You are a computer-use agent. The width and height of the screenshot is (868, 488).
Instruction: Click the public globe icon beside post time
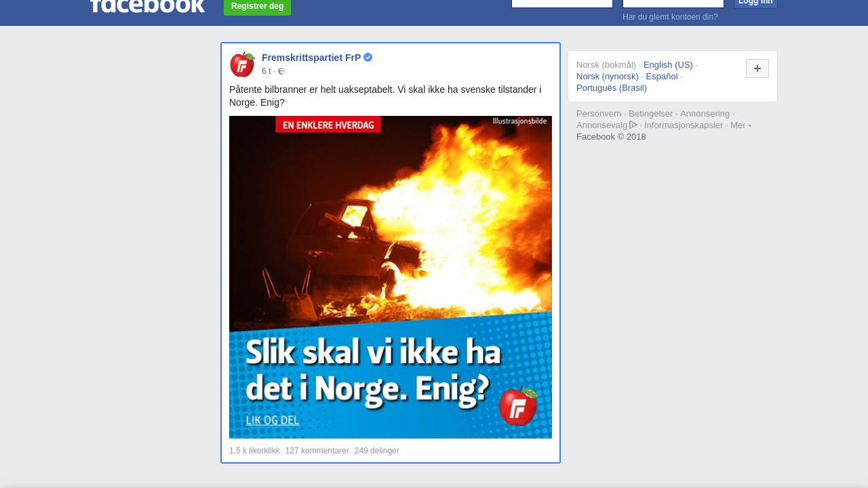(281, 71)
